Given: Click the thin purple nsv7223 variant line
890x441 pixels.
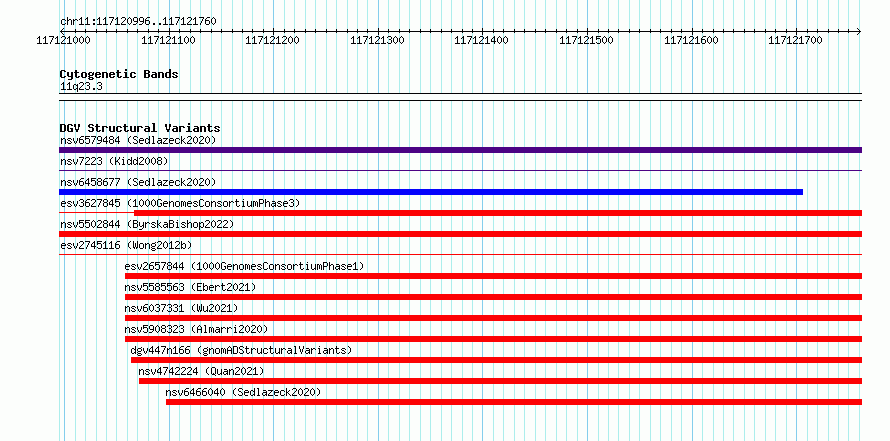Looking at the screenshot, I should (x=460, y=170).
